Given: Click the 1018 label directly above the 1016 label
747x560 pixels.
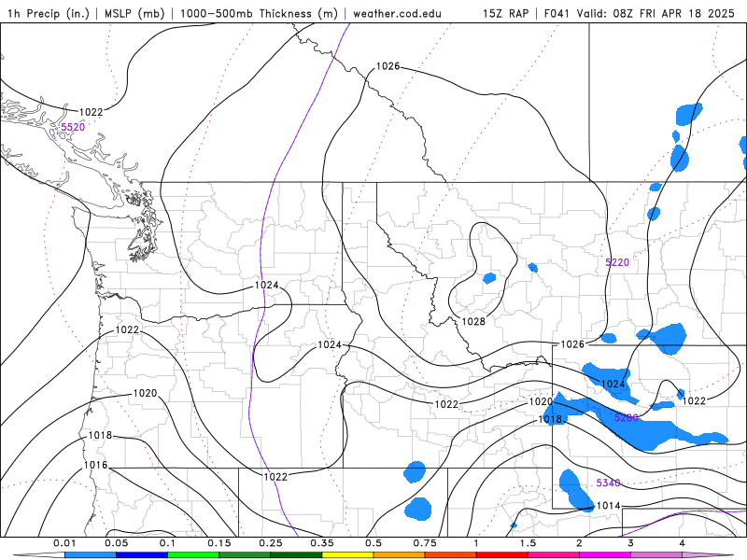Looking at the screenshot, I should 100,435.
